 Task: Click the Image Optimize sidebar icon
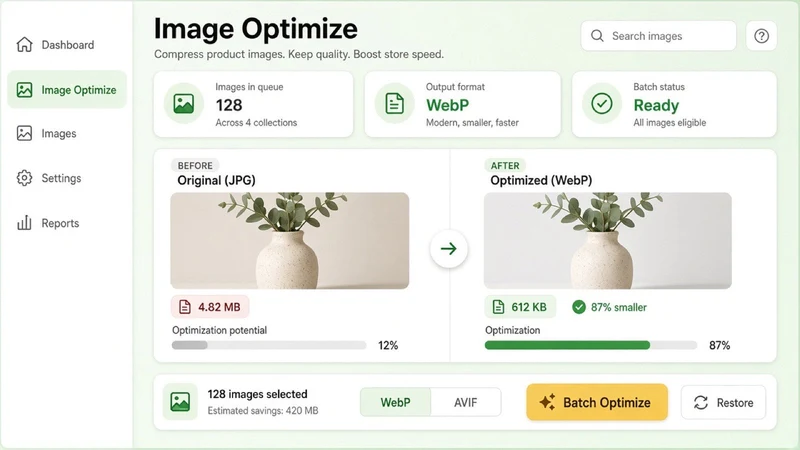point(24,90)
